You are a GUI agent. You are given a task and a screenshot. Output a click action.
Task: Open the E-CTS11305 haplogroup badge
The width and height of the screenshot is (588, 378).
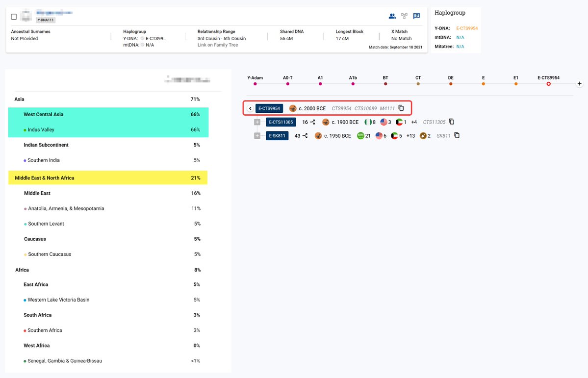click(281, 122)
